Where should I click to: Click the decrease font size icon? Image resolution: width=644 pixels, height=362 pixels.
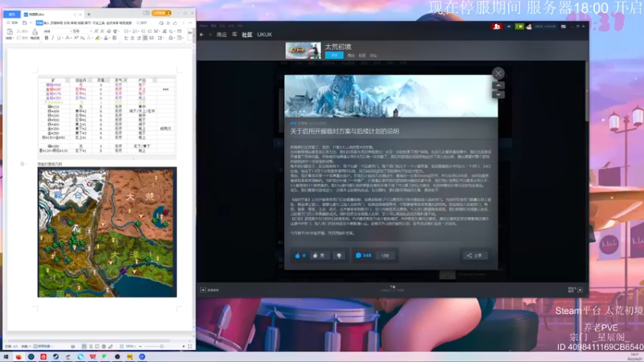102,31
